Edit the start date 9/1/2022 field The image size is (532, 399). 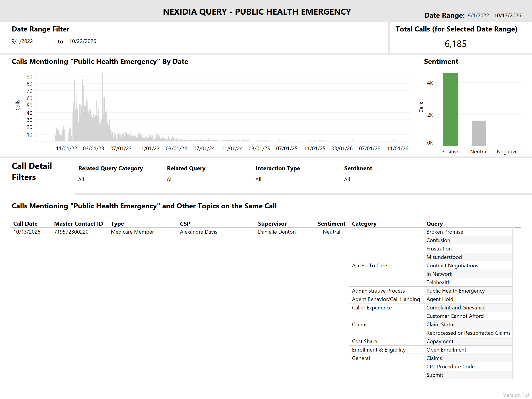(x=22, y=41)
